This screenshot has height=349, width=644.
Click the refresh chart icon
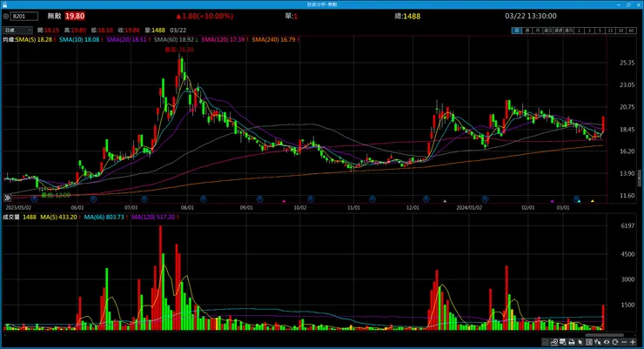pyautogui.click(x=615, y=342)
